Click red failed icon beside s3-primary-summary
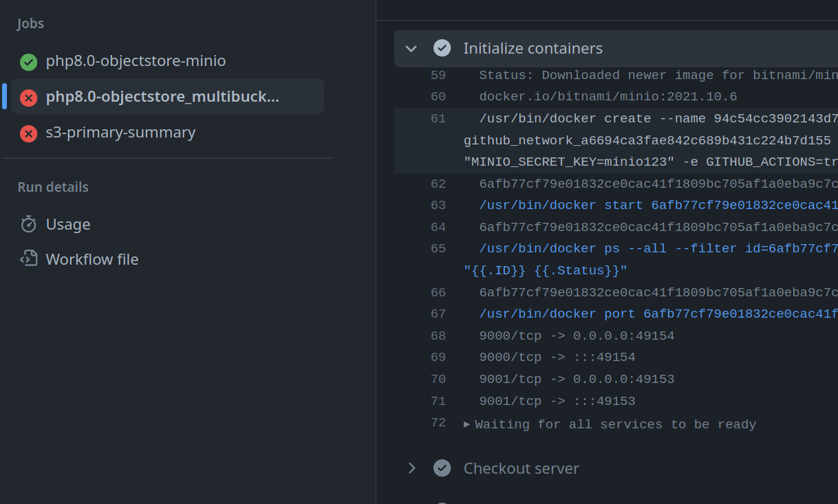 click(28, 133)
